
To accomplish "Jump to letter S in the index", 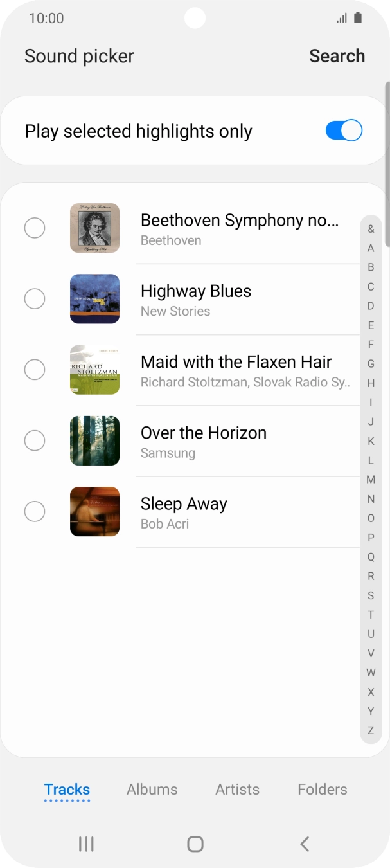I will (x=370, y=595).
